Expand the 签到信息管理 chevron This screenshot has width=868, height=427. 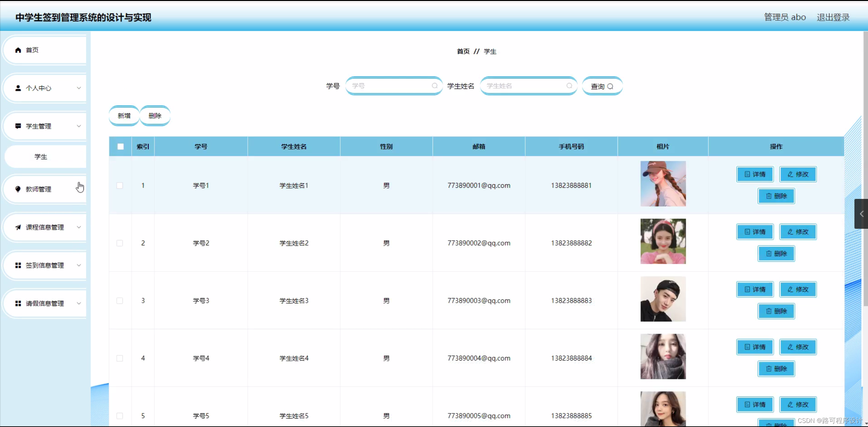pyautogui.click(x=79, y=265)
